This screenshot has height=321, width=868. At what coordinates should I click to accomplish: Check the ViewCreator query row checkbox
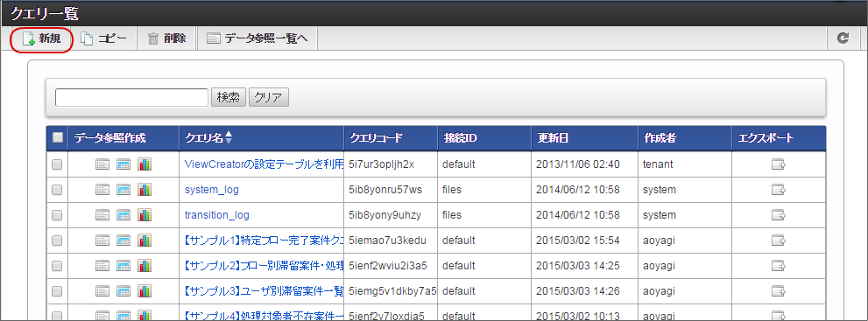pos(57,164)
